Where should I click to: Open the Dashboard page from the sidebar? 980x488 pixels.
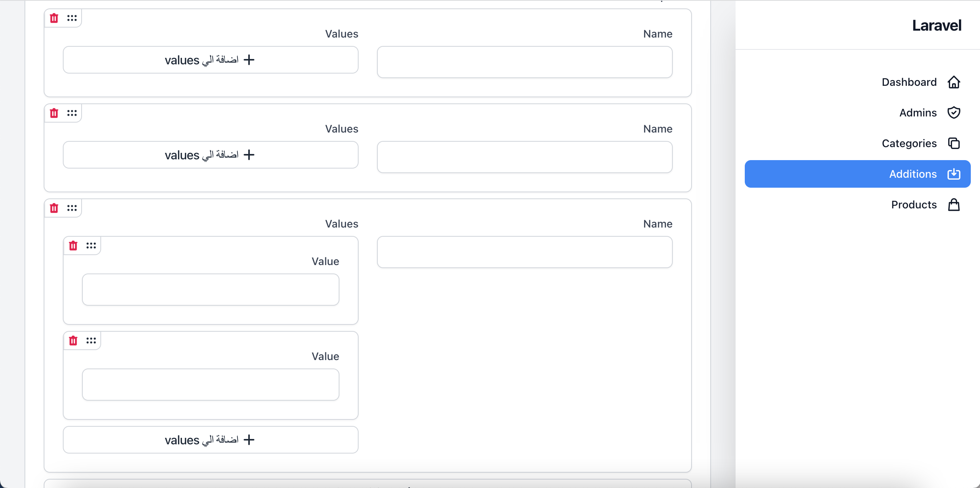click(x=908, y=82)
